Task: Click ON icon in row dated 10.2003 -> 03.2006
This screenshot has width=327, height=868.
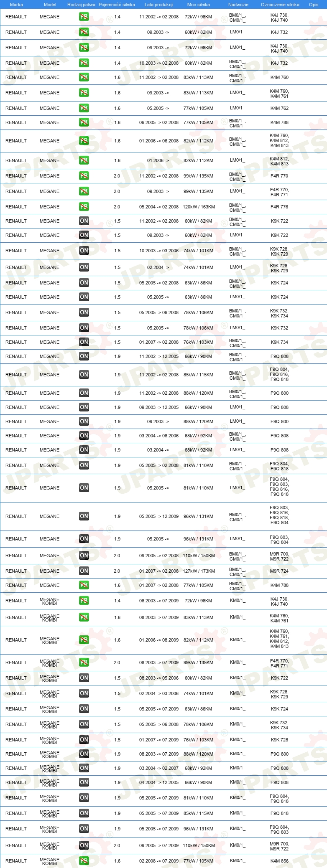Action: click(84, 251)
